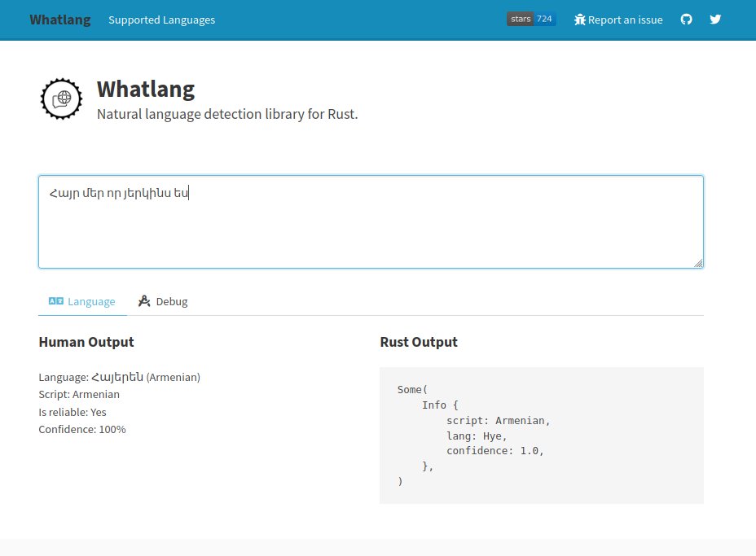Click the Whatlang gear globe logo
The image size is (756, 556).
click(x=61, y=99)
